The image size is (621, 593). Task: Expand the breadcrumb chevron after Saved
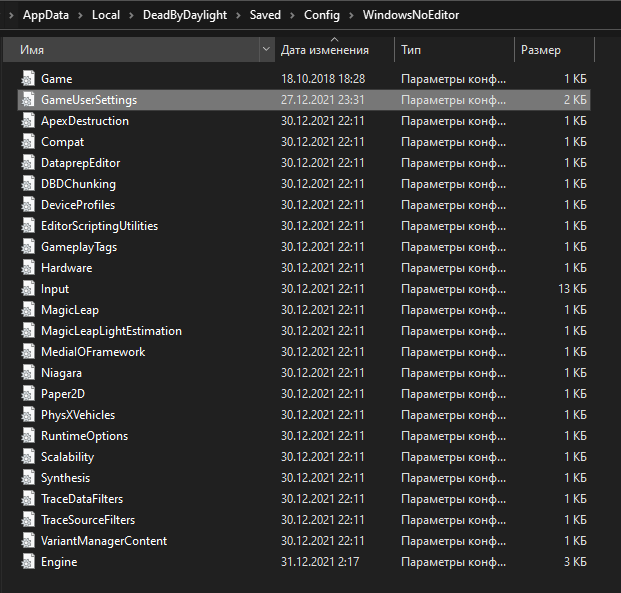pyautogui.click(x=292, y=16)
